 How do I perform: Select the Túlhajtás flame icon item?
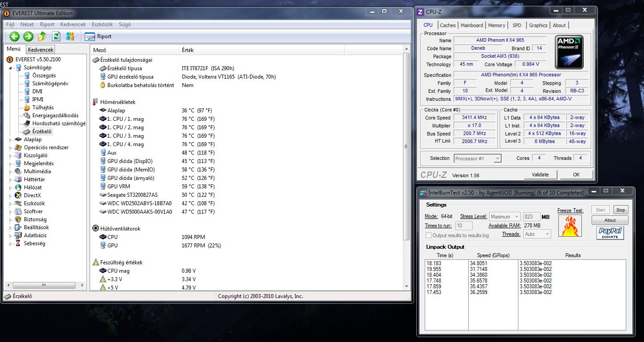coord(27,107)
